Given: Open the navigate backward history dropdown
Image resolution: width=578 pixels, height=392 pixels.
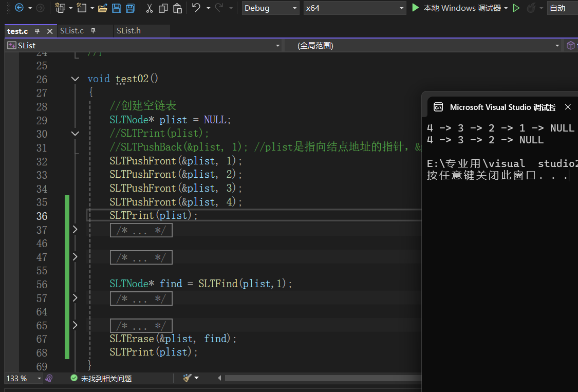Looking at the screenshot, I should click(x=30, y=8).
